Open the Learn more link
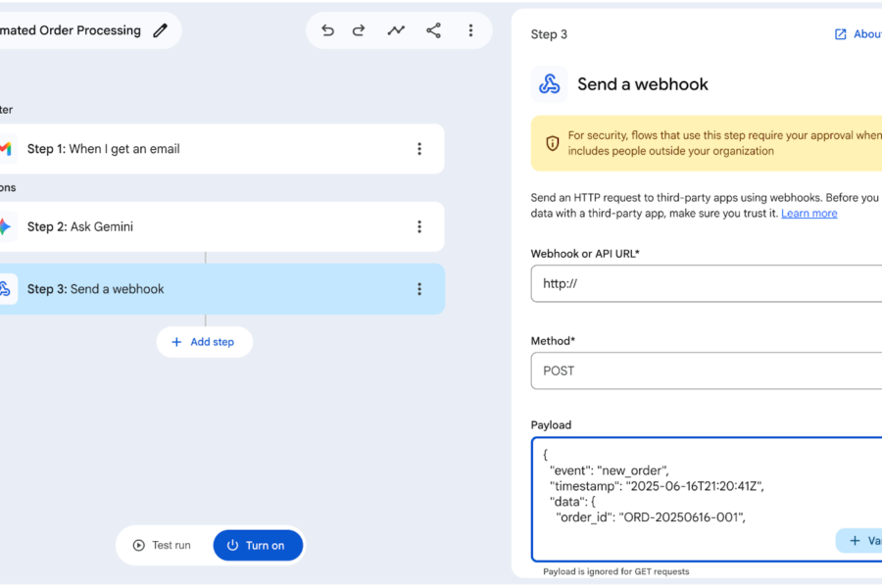The image size is (882, 588). click(808, 214)
